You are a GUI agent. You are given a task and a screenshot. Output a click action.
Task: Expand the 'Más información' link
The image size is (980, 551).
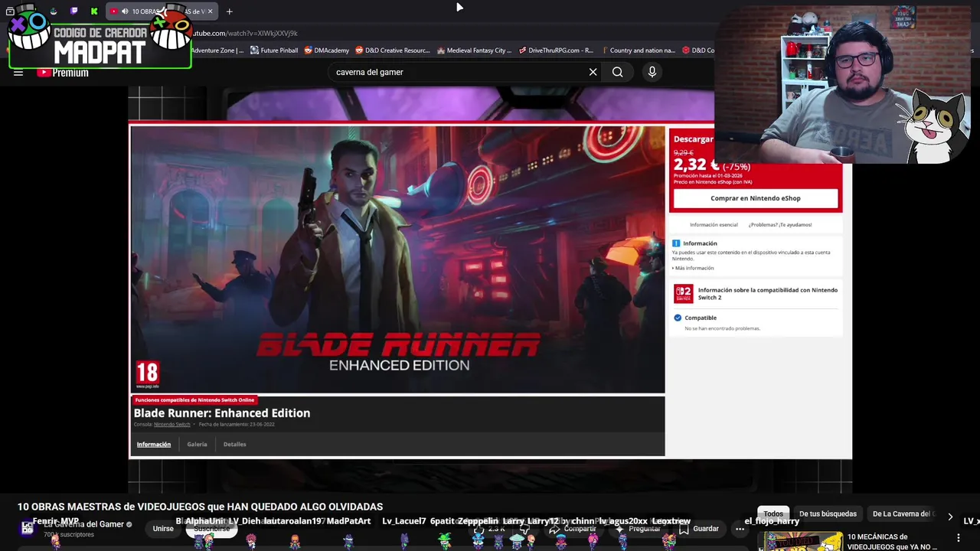coord(694,268)
